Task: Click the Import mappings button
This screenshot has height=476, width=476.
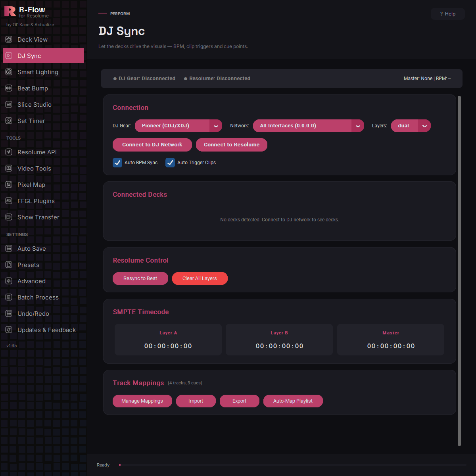Action: 196,401
